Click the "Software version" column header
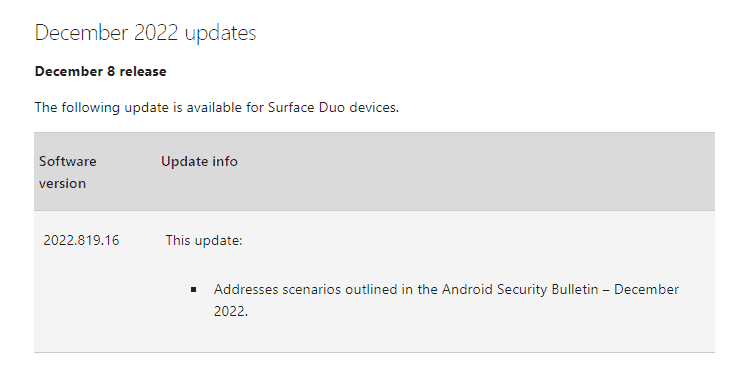 pyautogui.click(x=68, y=172)
